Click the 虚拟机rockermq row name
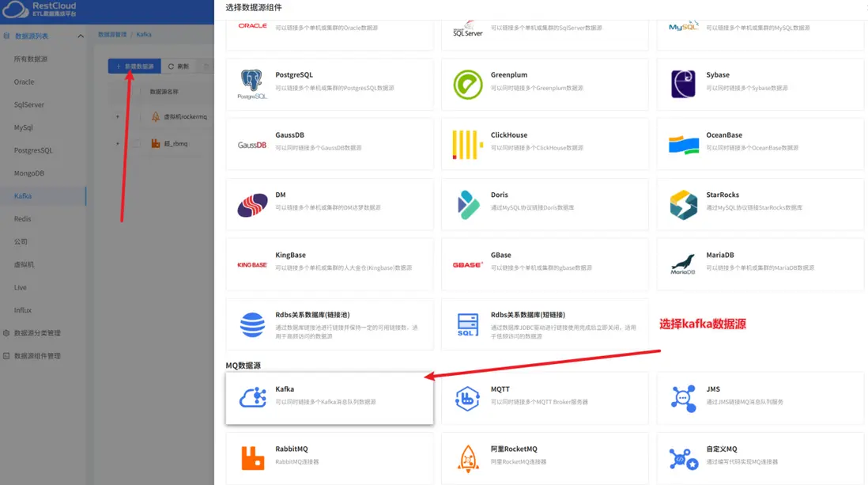868x485 pixels. pyautogui.click(x=186, y=116)
